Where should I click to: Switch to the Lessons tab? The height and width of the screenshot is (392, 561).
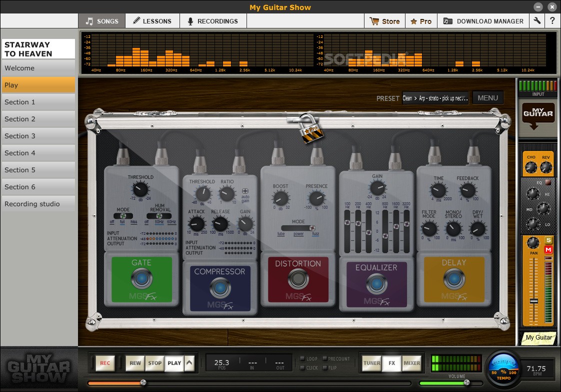click(152, 21)
